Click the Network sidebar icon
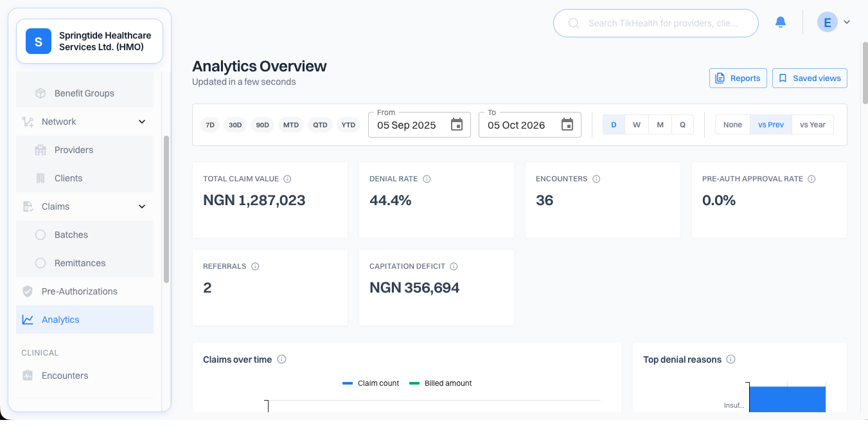This screenshot has height=427, width=868. [28, 122]
